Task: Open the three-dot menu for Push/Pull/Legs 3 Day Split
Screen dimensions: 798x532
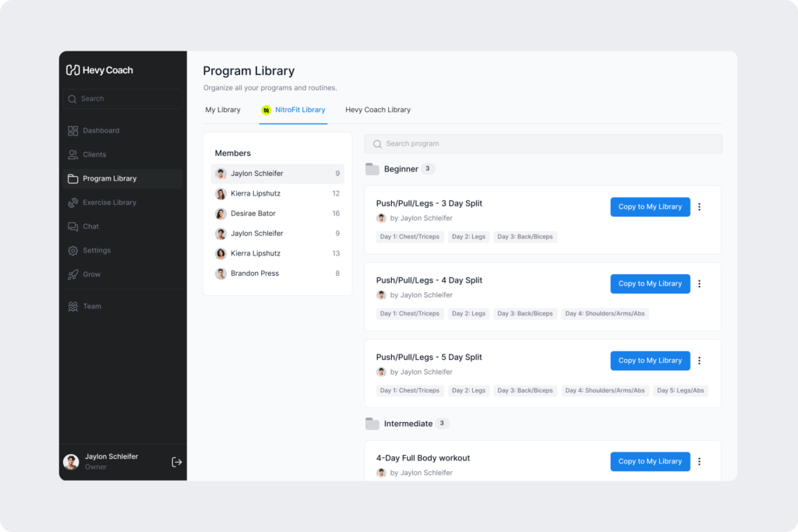Action: pos(699,206)
